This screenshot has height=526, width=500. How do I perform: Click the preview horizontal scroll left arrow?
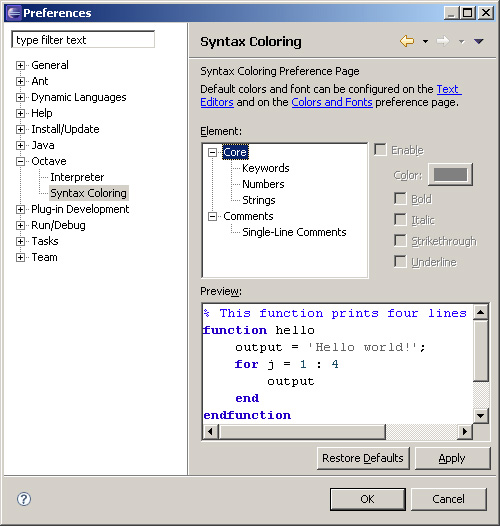pos(211,431)
